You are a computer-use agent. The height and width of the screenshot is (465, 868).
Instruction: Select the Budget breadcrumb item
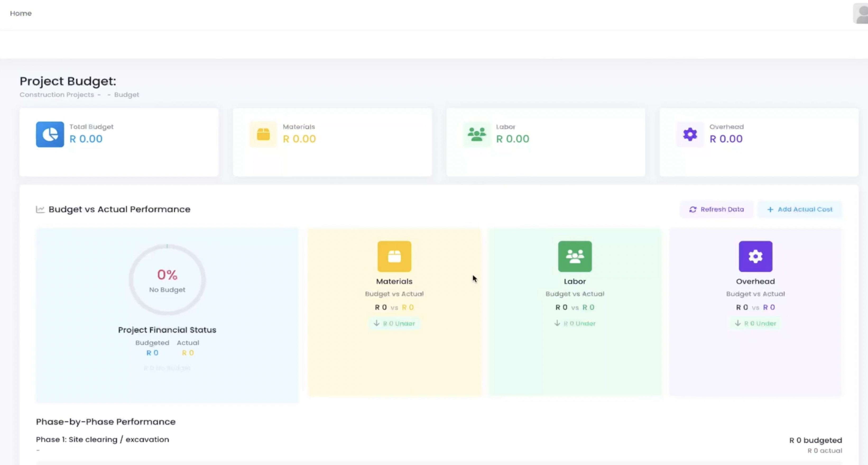click(x=126, y=95)
